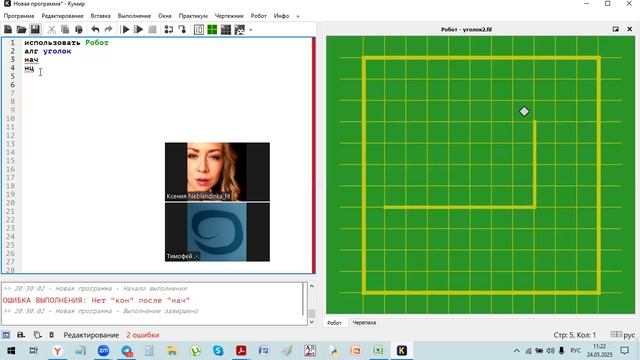640x360 pixels.
Task: Click the 'Стр: 5, Кол: 1' position label
Action: click(575, 335)
